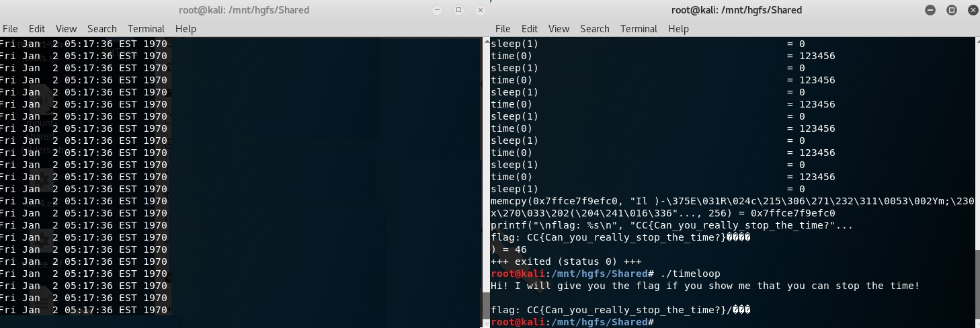Click the left terminal's vertical scrollbar

pos(484,182)
